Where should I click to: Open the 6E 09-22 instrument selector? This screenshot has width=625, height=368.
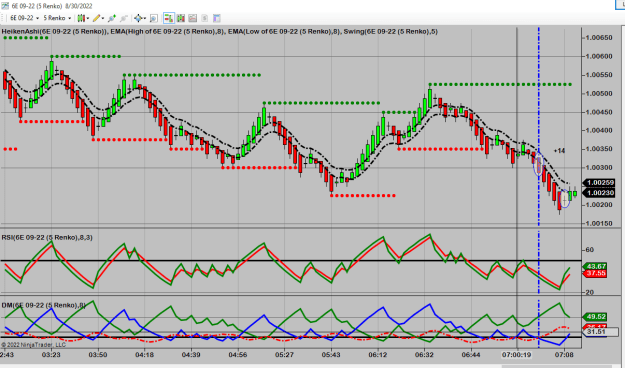pos(24,18)
